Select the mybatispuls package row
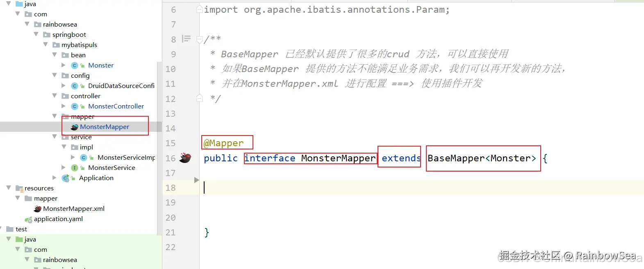 click(78, 45)
